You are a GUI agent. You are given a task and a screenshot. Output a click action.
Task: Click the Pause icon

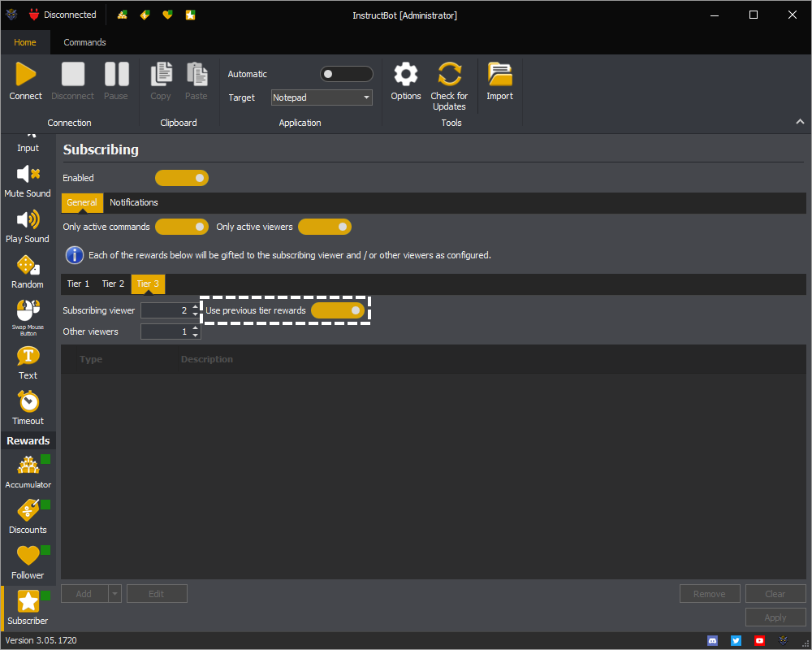click(x=116, y=74)
